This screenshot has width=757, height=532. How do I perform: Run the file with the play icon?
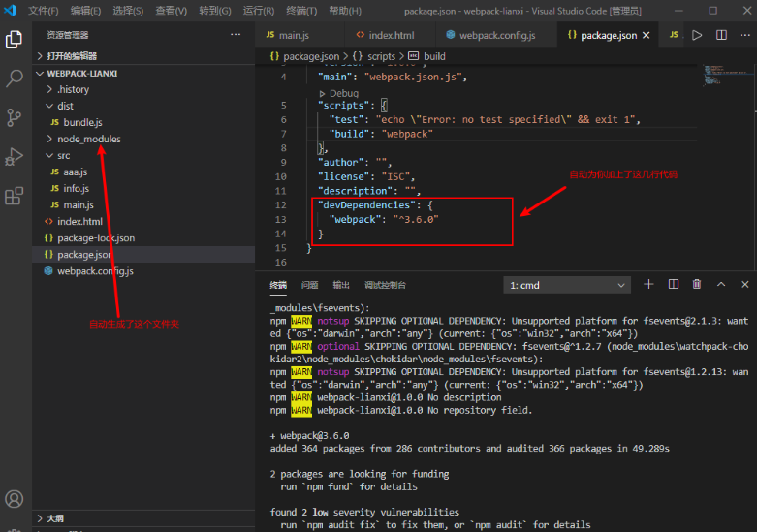(x=697, y=35)
